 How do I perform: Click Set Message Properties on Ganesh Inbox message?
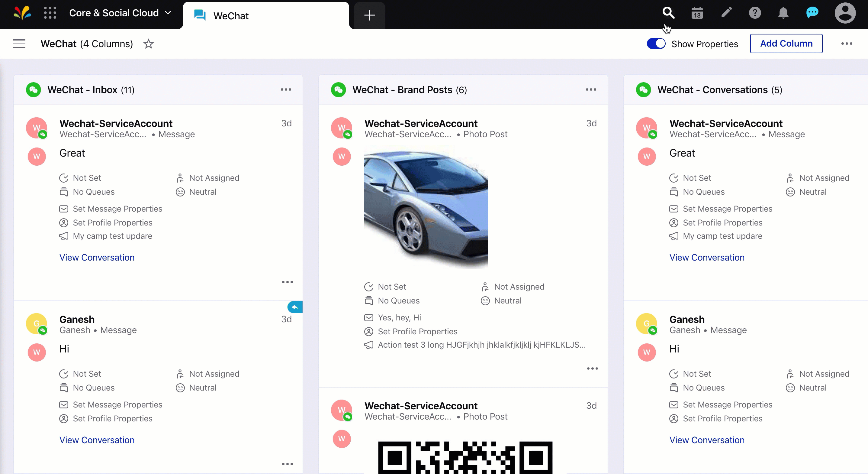(111, 404)
